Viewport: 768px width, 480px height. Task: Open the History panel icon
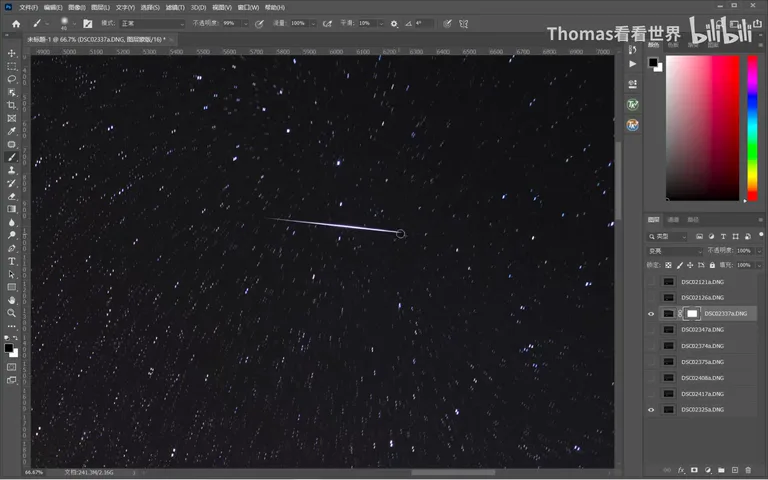pos(632,49)
